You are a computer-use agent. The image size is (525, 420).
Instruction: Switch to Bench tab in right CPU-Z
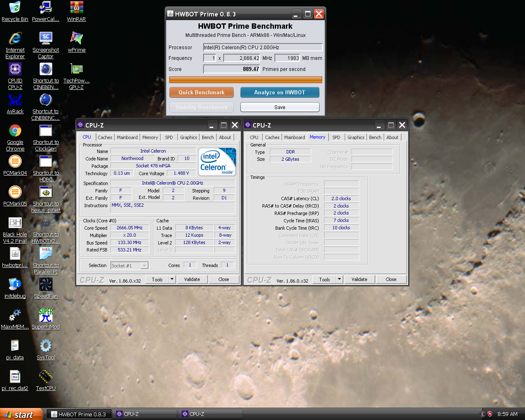point(375,137)
